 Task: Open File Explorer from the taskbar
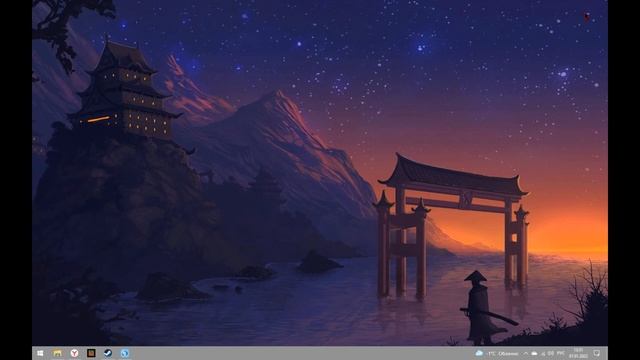tap(57, 353)
